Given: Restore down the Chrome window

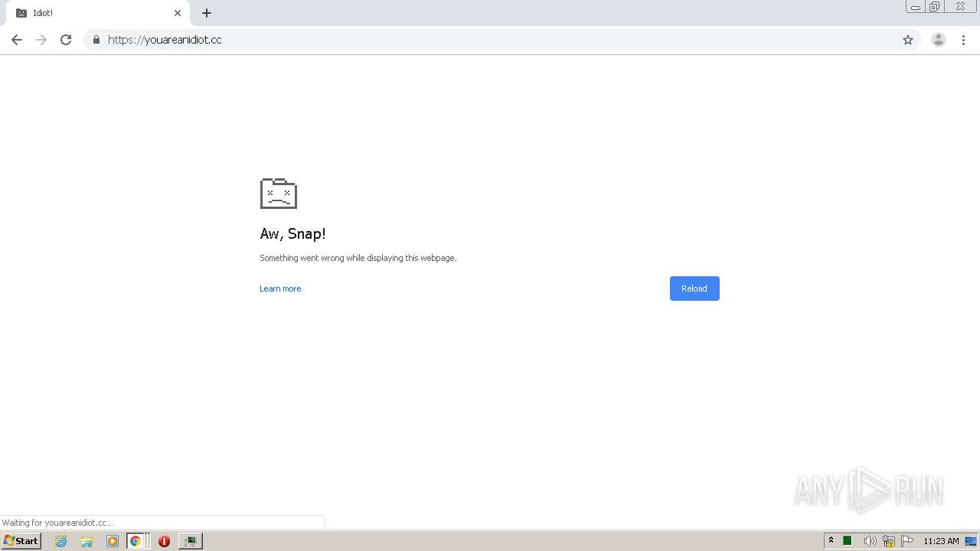Looking at the screenshot, I should tap(935, 7).
